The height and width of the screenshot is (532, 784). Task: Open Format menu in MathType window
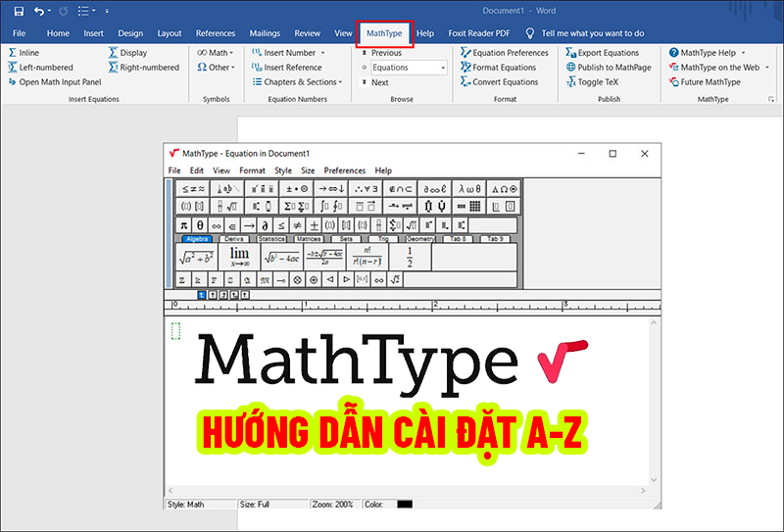252,170
